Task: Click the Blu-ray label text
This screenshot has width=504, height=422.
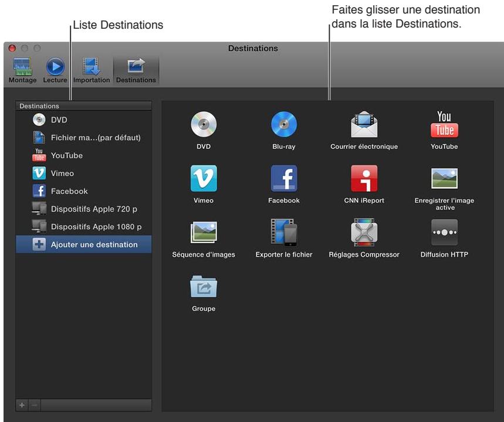Action: pos(284,147)
